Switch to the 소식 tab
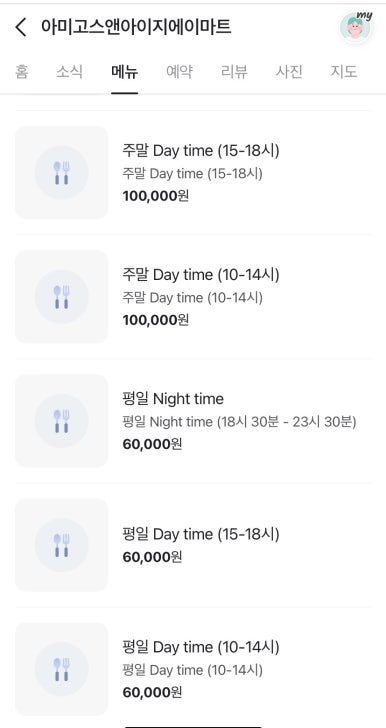This screenshot has width=386, height=728. tap(69, 72)
